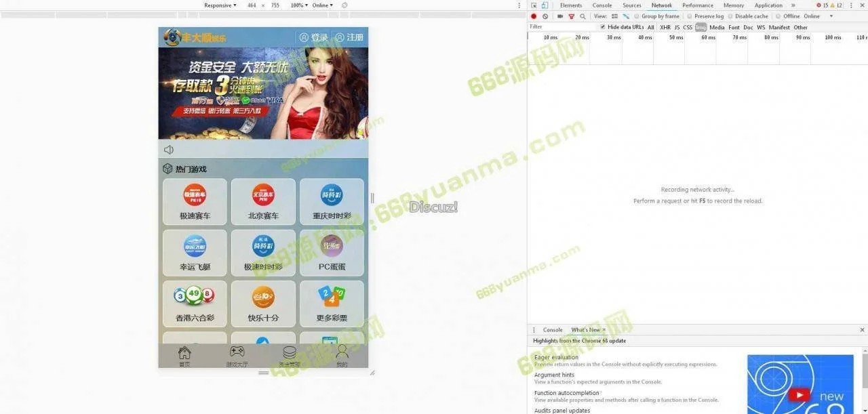Image resolution: width=868 pixels, height=414 pixels.
Task: Check the Disable cache option
Action: point(730,16)
